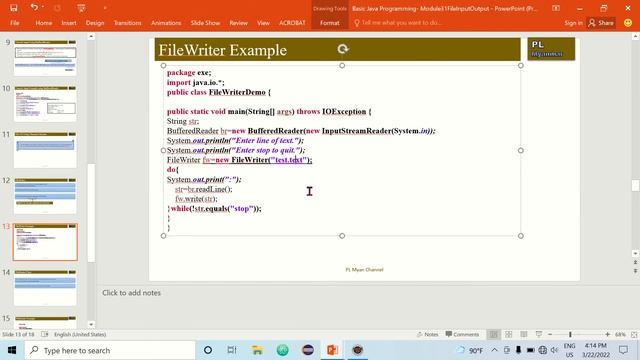640x360 pixels.
Task: Click the Type here to search box
Action: click(x=110, y=350)
